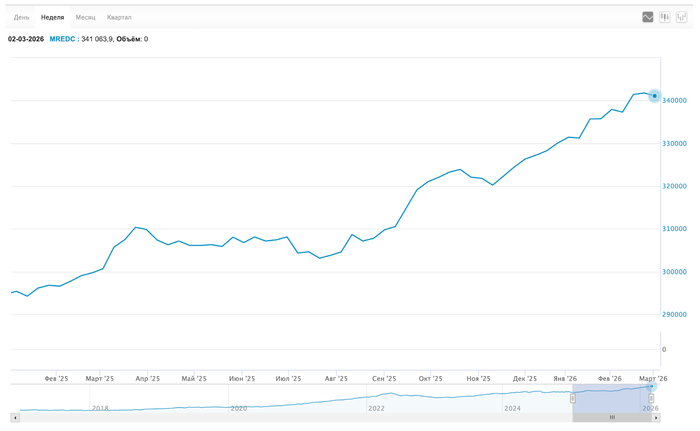Select the День period tab
Image resolution: width=700 pixels, height=431 pixels.
coord(21,17)
